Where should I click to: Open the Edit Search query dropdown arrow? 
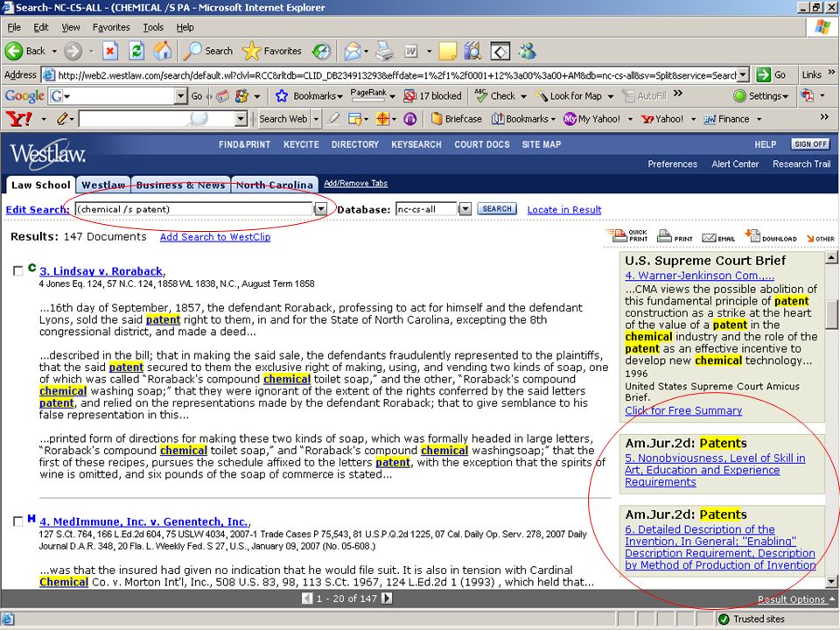(x=320, y=209)
